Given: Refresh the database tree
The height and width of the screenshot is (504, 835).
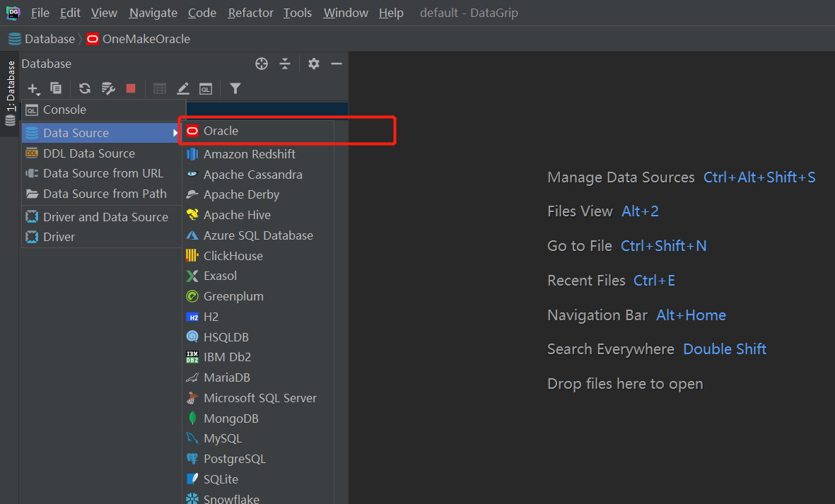Looking at the screenshot, I should (x=85, y=88).
